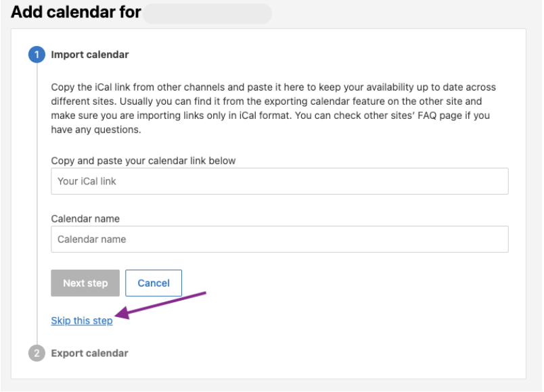Click the 'Add calendar for' page title
The height and width of the screenshot is (392, 544).
(75, 14)
